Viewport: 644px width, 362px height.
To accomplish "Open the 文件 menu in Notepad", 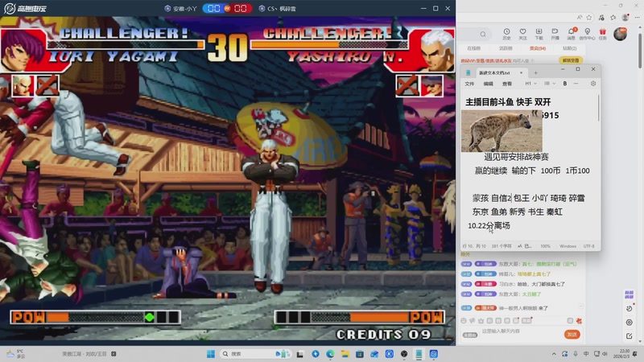I will (469, 84).
